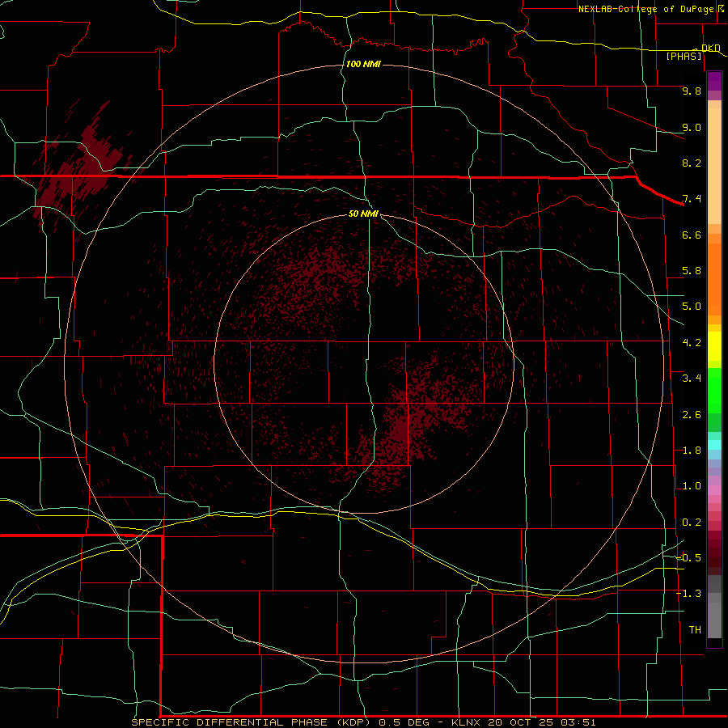The width and height of the screenshot is (728, 728).
Task: Click the 3.4 scale value
Action: pyautogui.click(x=692, y=379)
